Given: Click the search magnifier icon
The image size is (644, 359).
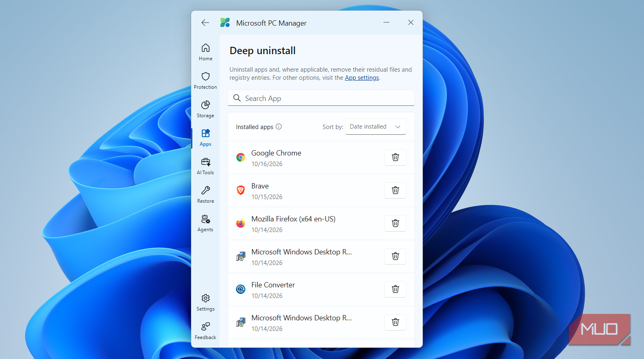Looking at the screenshot, I should (237, 98).
